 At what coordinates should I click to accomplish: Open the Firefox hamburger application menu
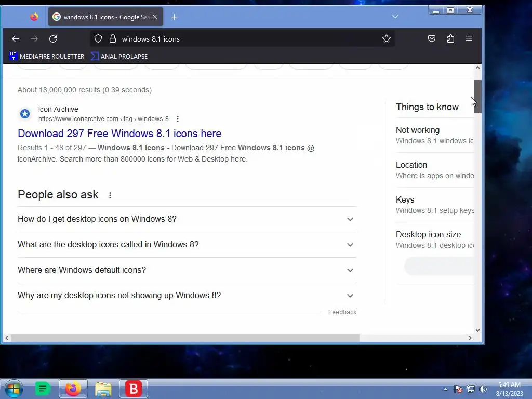point(469,38)
